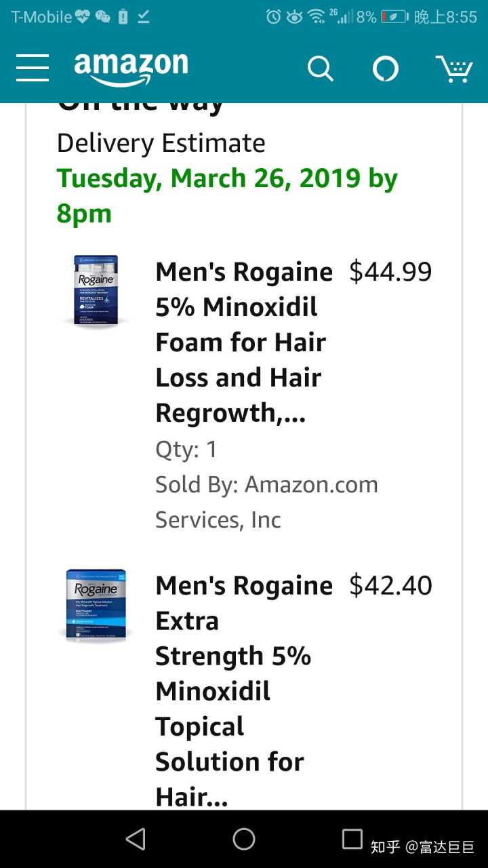
Task: Tap the $42.40 price
Action: coord(390,585)
